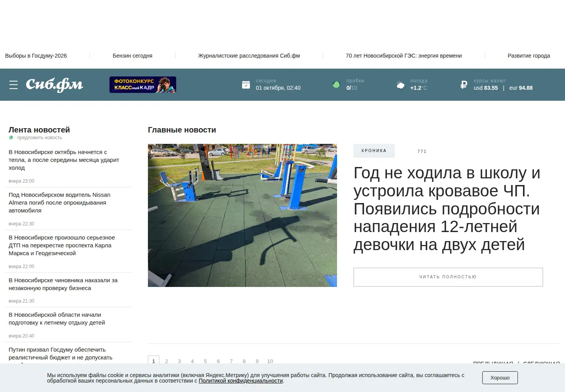
Task: Click the calendar icon near сегодня
Action: coord(246,85)
